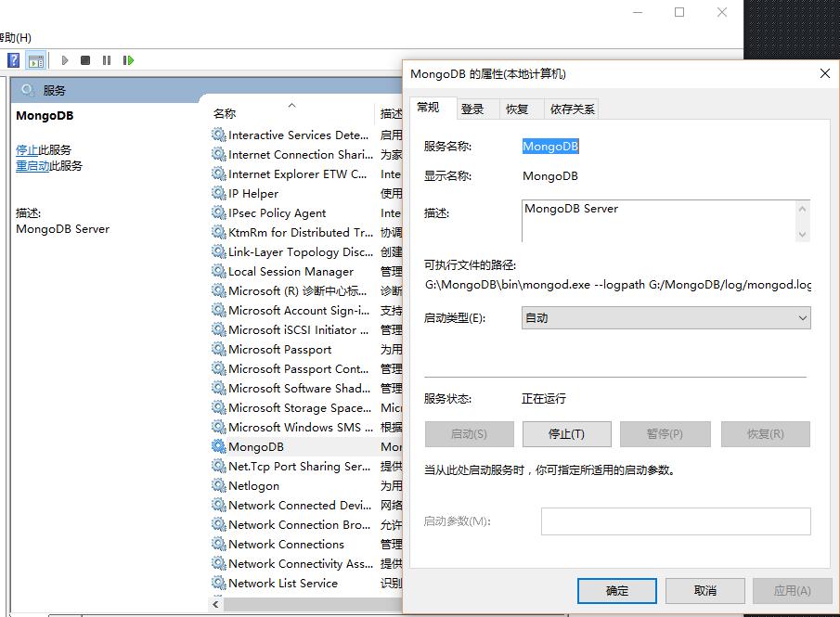Click the executable path text G:\MongoDB\bin\mongod.exe

coord(508,285)
